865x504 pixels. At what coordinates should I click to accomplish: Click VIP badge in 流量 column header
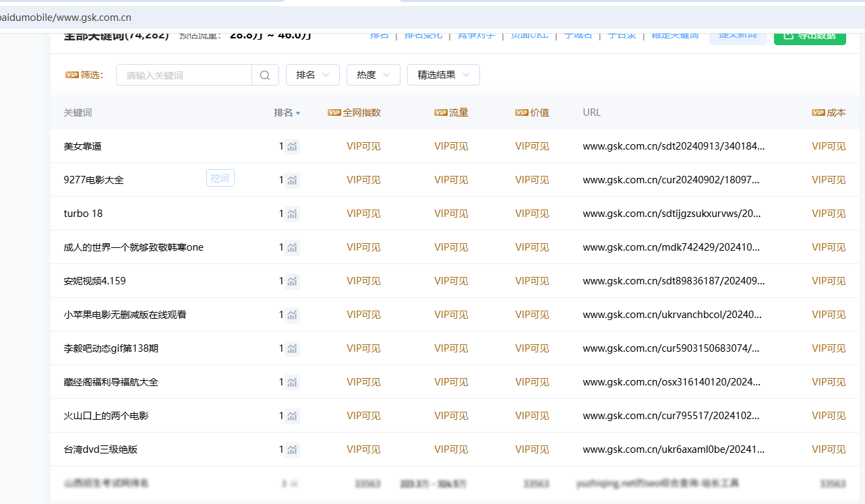[441, 113]
